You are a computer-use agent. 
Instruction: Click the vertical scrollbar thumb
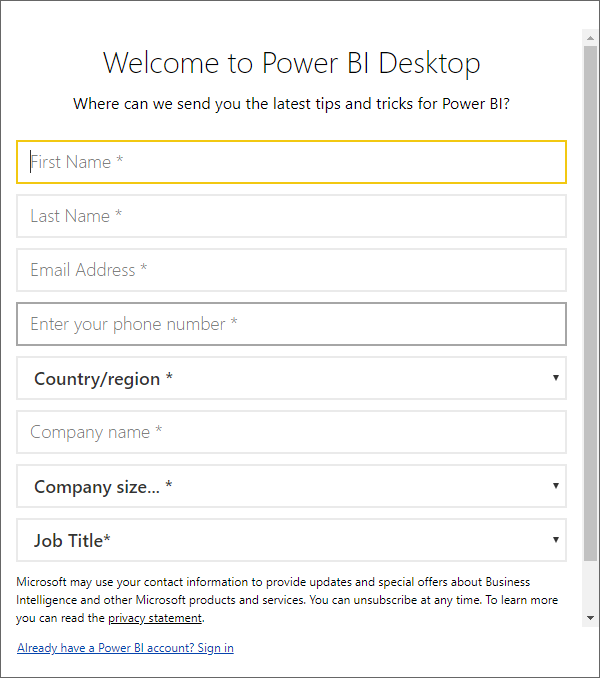click(590, 304)
